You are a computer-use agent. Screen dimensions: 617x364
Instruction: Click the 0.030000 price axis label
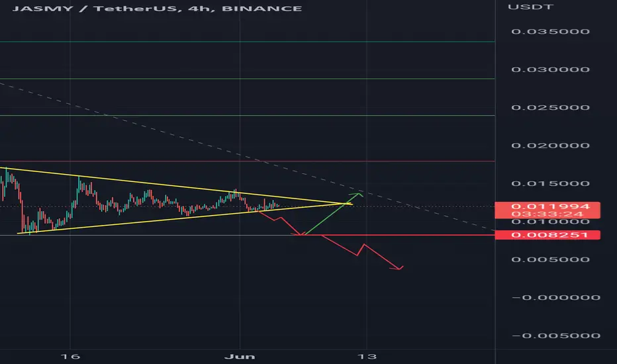[x=550, y=69]
